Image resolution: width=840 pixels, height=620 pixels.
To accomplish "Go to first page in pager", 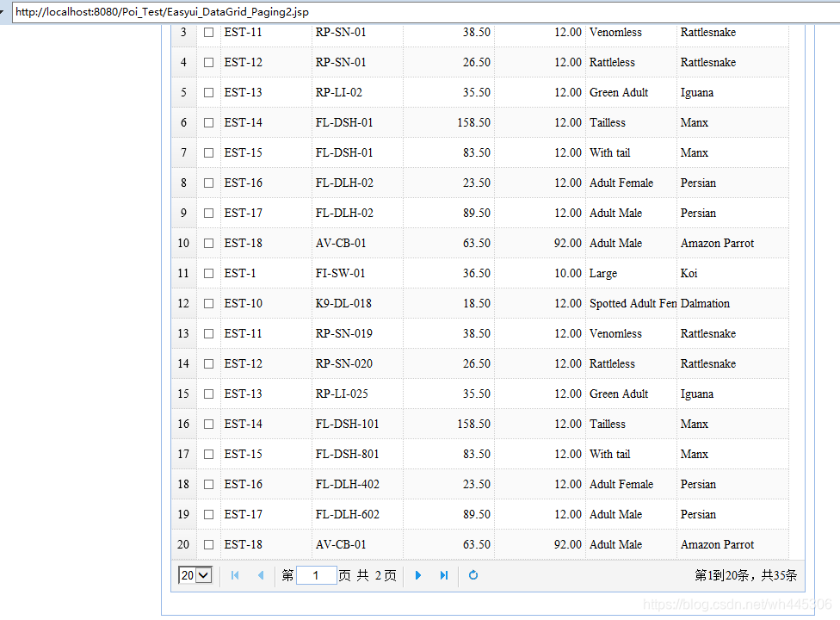I will [x=235, y=575].
